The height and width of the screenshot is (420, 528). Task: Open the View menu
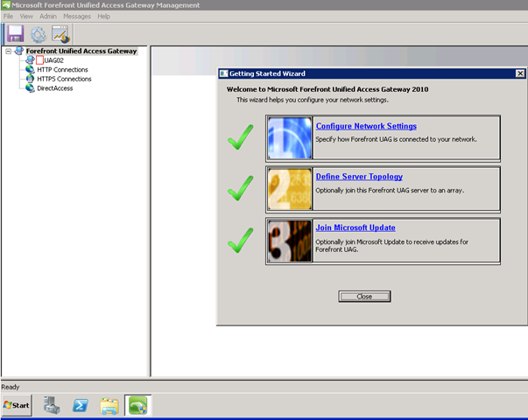click(26, 16)
